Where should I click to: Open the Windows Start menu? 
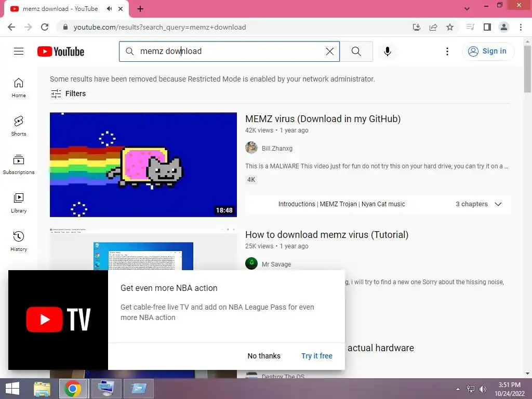pos(12,389)
